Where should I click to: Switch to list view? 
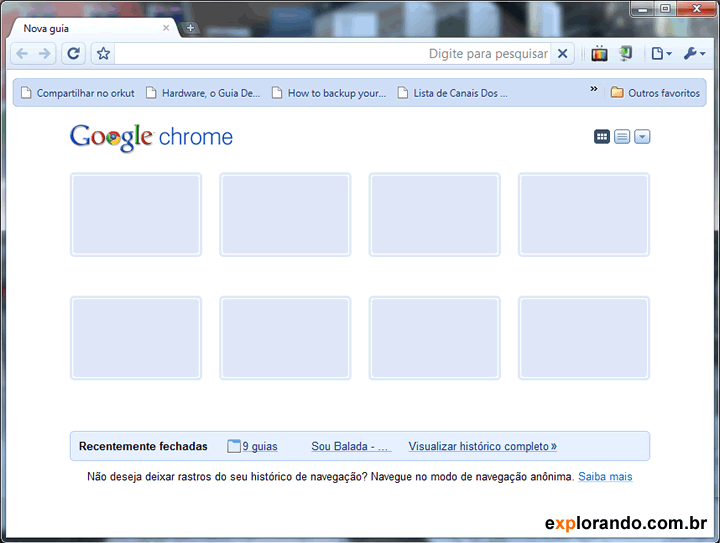point(622,137)
